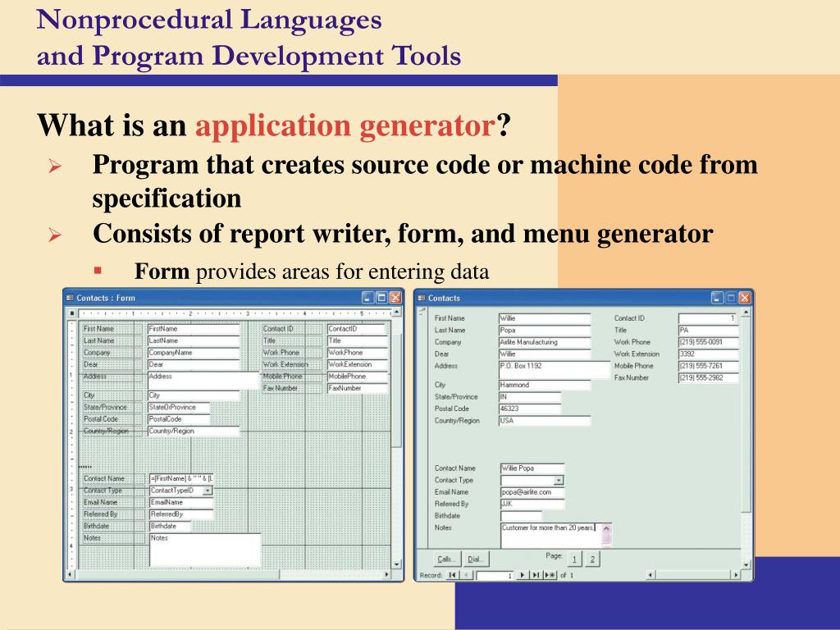Go to previous record in Contacts navigator

[x=467, y=575]
